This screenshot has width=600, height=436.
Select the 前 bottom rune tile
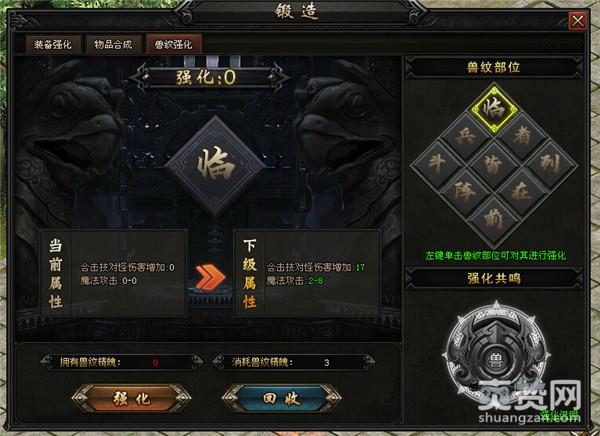click(x=494, y=219)
